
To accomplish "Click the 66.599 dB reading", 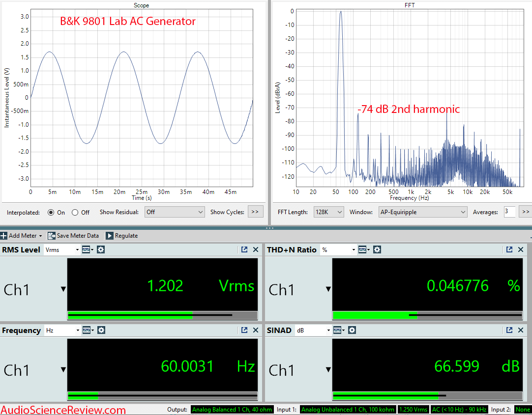I will [x=477, y=366].
